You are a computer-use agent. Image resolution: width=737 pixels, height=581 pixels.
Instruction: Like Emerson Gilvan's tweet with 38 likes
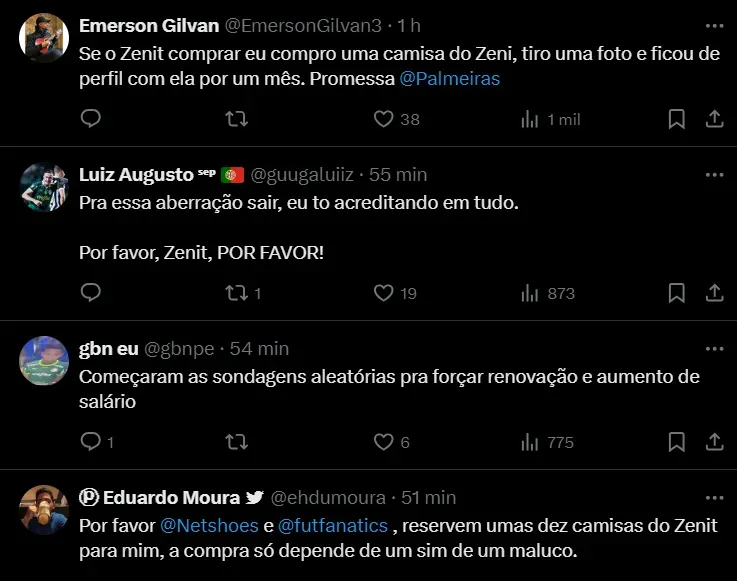coord(383,119)
